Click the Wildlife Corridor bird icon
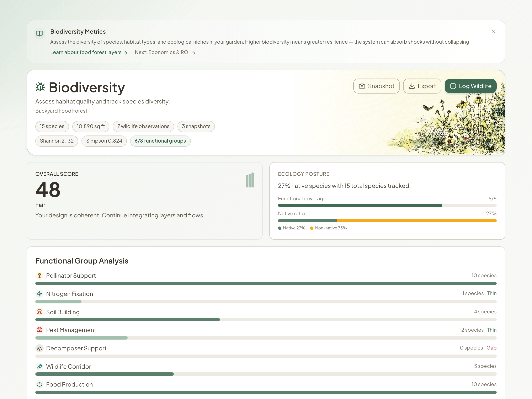 pyautogui.click(x=39, y=366)
